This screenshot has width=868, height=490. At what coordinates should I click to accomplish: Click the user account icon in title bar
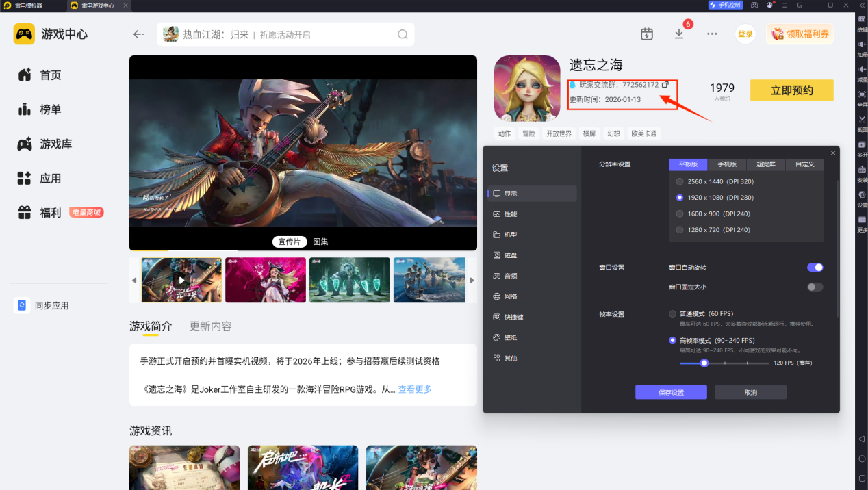click(770, 5)
